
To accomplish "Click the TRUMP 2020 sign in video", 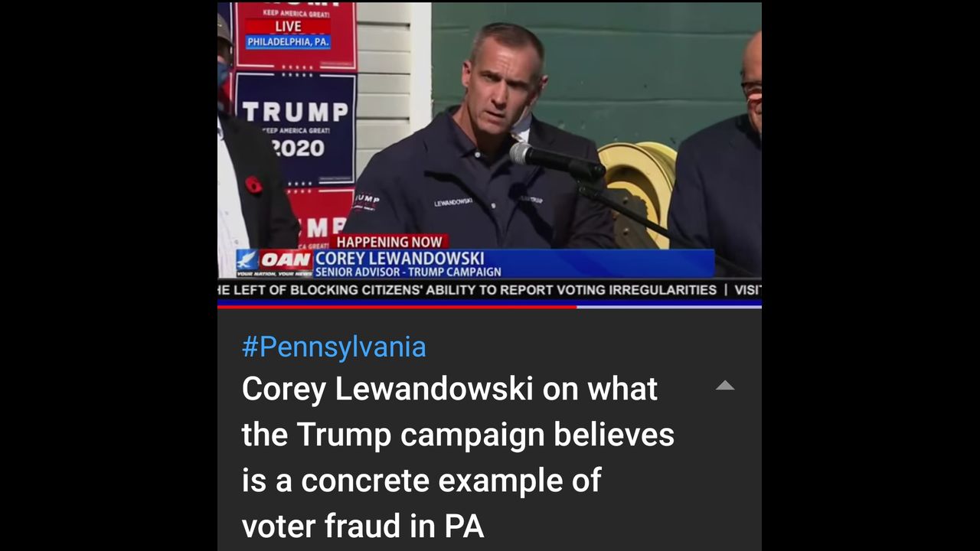I will 295,129.
